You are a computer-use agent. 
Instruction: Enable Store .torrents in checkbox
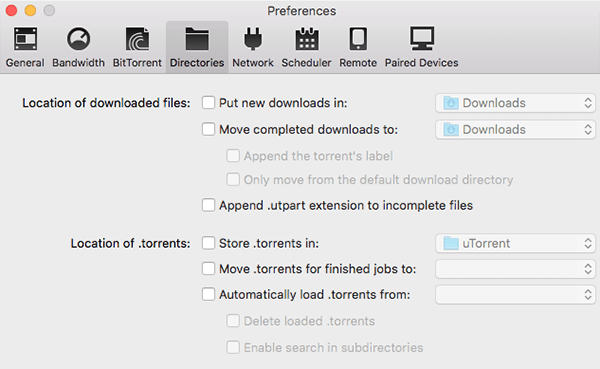coord(209,243)
